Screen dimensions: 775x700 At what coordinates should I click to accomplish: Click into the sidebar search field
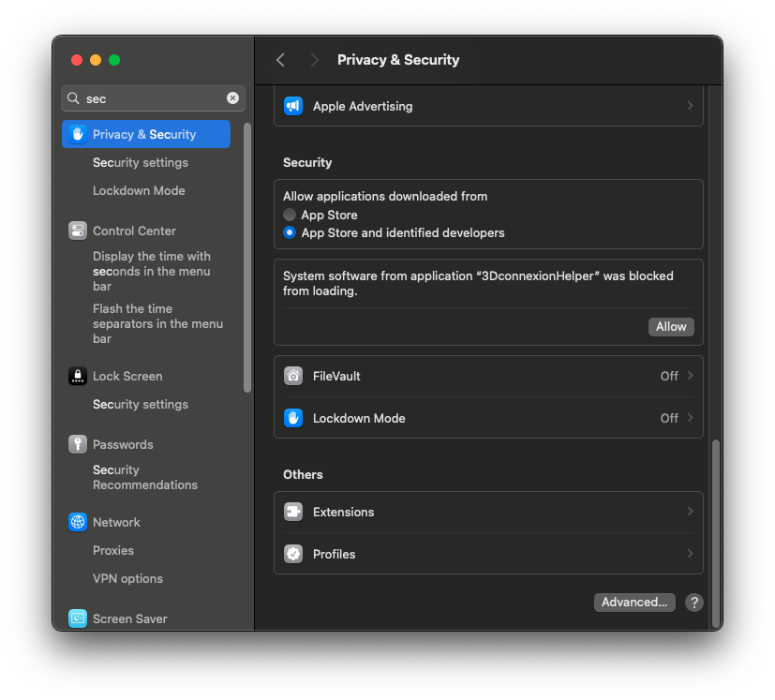[x=150, y=98]
